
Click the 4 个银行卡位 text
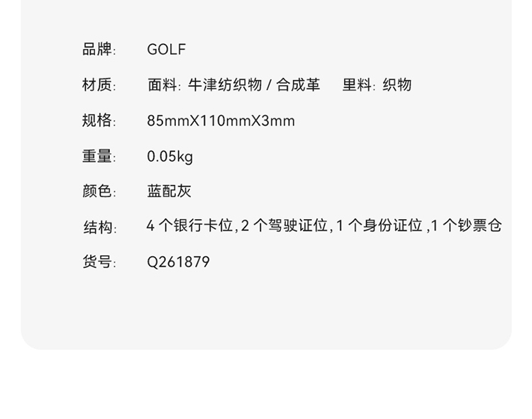coord(189,226)
